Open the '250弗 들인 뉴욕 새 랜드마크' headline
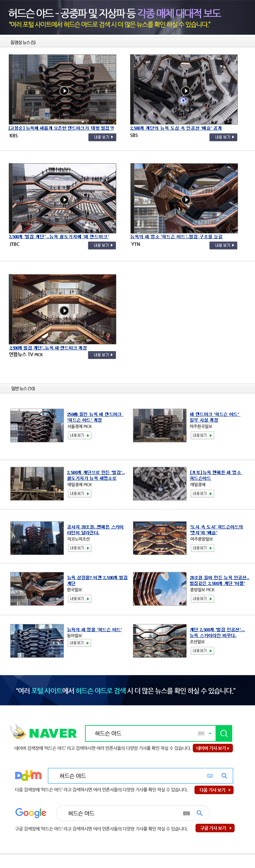 coord(95,417)
